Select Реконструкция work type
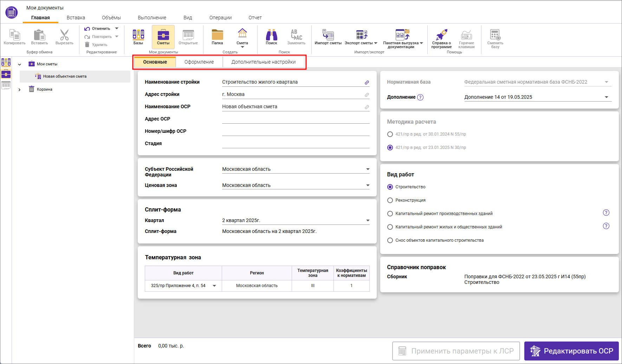Image resolution: width=622 pixels, height=364 pixels. pyautogui.click(x=390, y=200)
